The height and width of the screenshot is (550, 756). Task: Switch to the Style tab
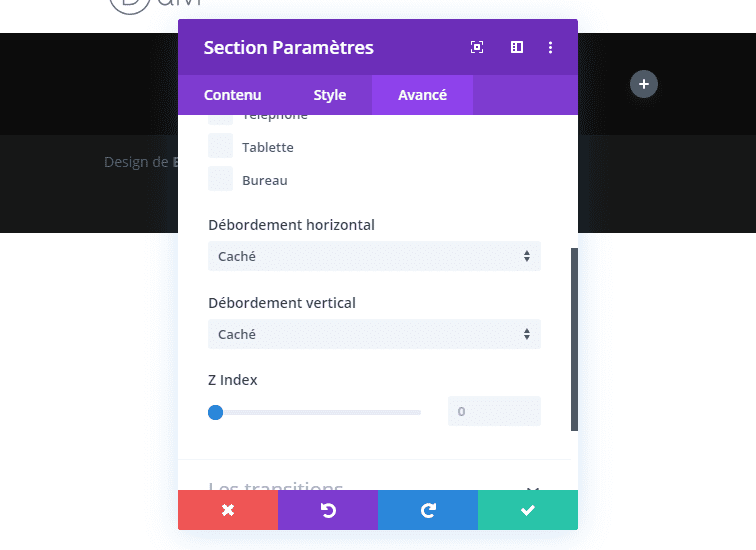point(330,95)
